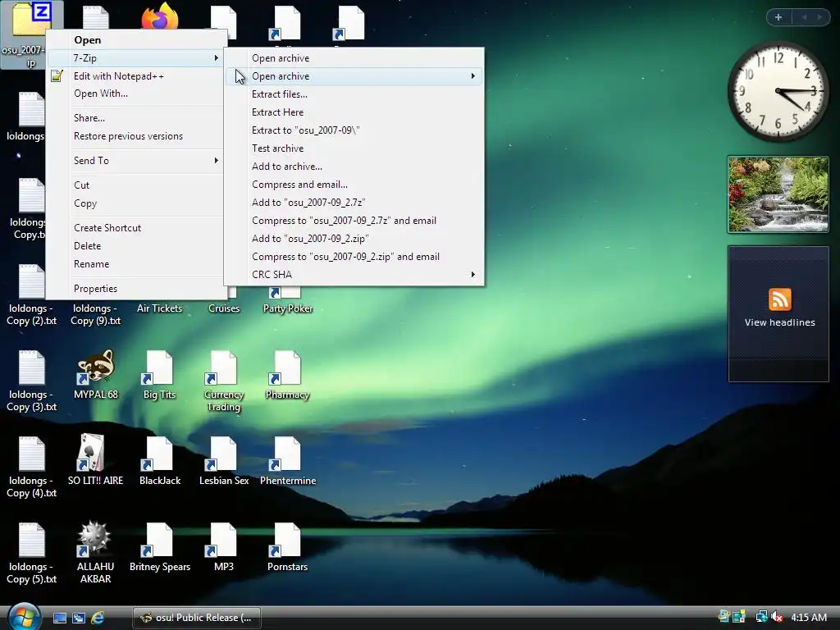Image resolution: width=840 pixels, height=630 pixels.
Task: Open the Firefox desktop icon
Action: (160, 16)
